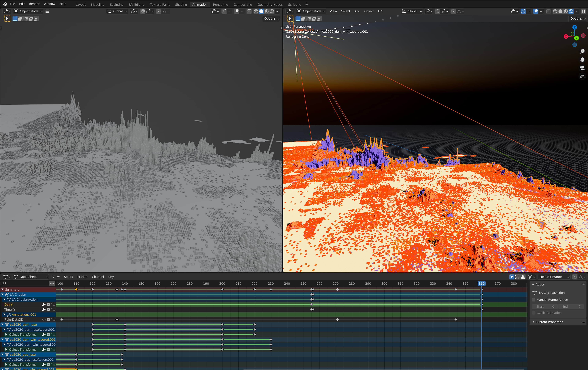Uncheck the Time () channel checkbox
Viewport: 588px width, 370px height.
tap(49, 310)
